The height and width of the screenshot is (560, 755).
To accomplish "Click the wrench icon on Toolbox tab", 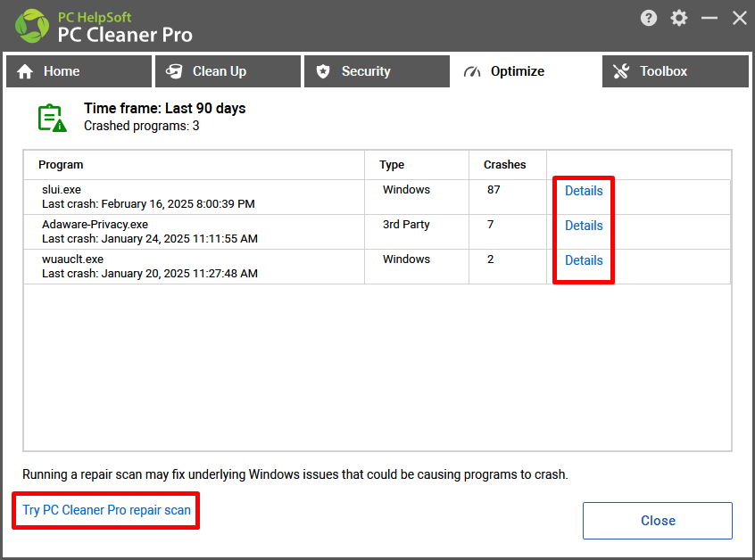I will (x=621, y=71).
